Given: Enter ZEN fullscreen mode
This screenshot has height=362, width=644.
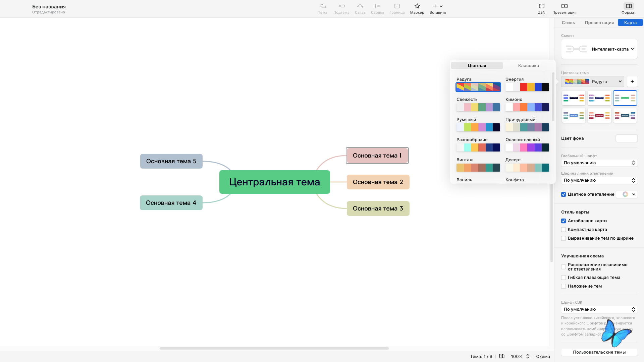Looking at the screenshot, I should pos(541,6).
